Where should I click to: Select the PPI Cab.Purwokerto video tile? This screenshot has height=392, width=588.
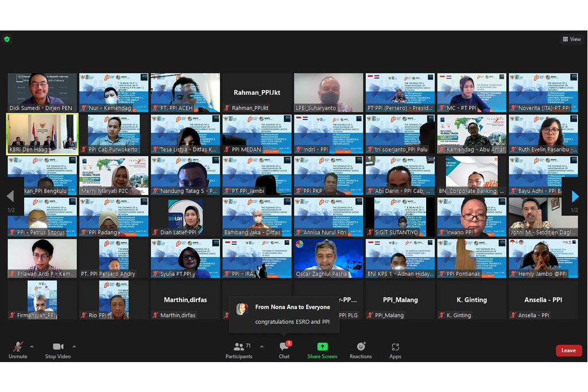click(x=114, y=134)
